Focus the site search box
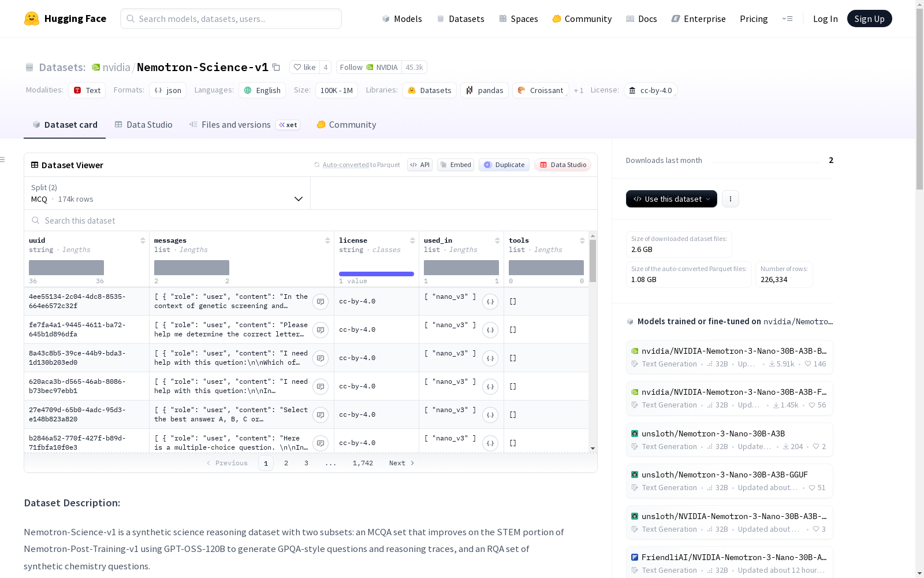The height and width of the screenshot is (578, 924). 231,18
